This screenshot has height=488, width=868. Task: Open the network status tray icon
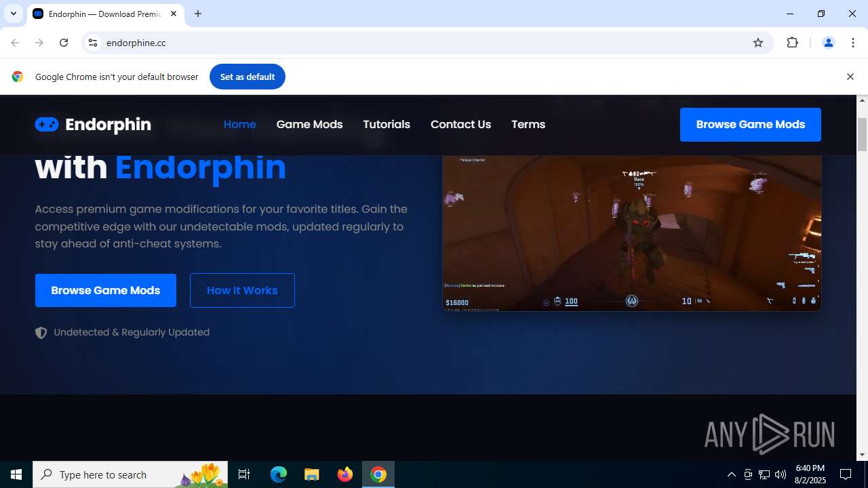pos(764,474)
